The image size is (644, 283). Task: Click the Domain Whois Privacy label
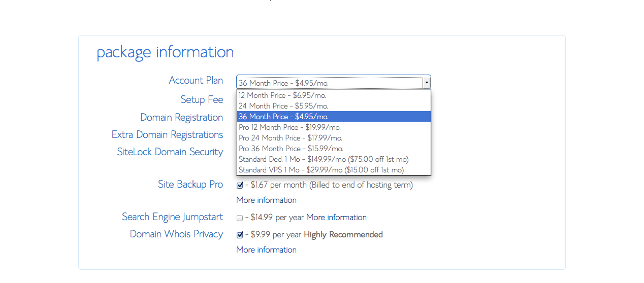pos(176,234)
